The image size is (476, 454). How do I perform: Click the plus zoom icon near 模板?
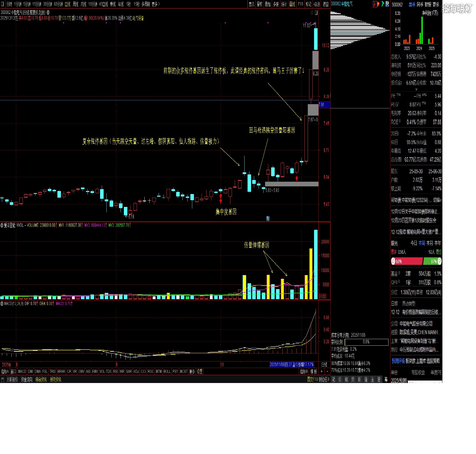pyautogui.click(x=322, y=372)
